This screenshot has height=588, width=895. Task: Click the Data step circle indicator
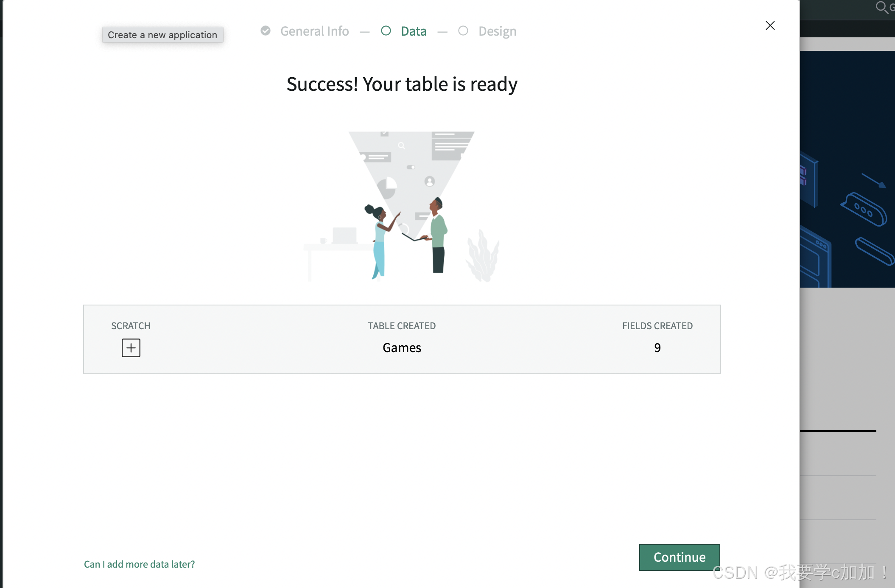coord(386,31)
